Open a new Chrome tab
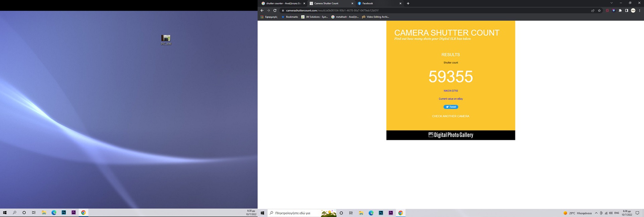Screen dimensions: 644x217 (x=408, y=3)
